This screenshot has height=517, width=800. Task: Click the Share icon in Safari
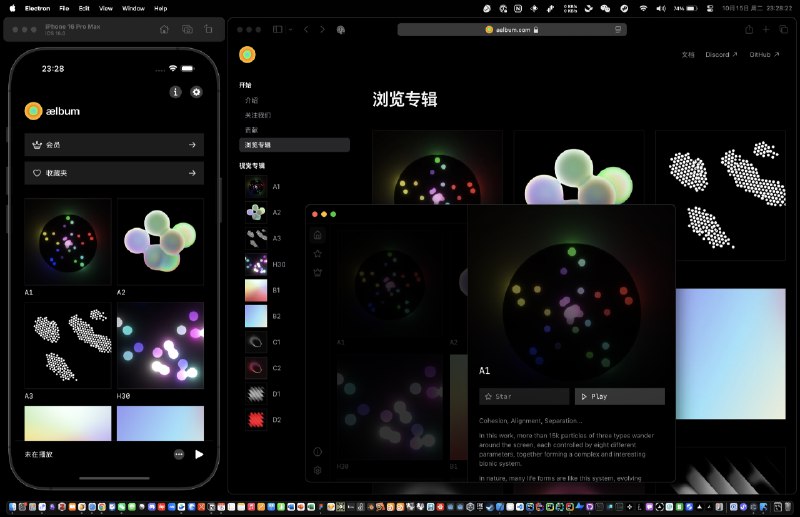[749, 30]
